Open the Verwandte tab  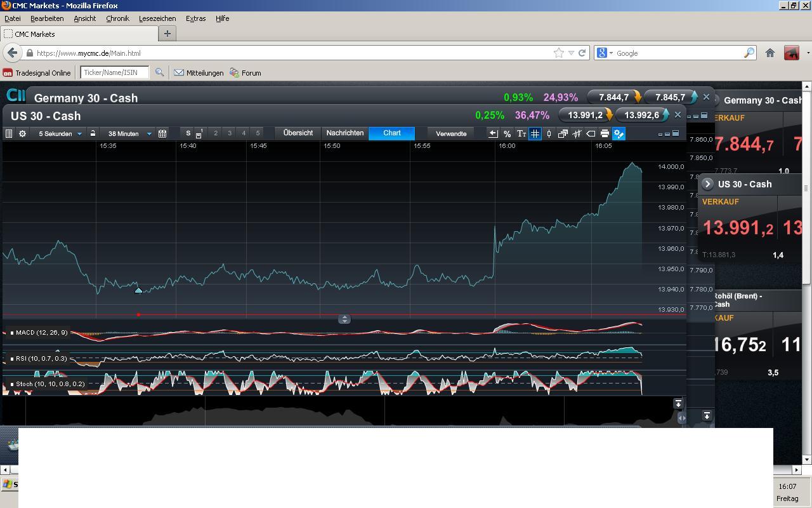[x=451, y=133]
